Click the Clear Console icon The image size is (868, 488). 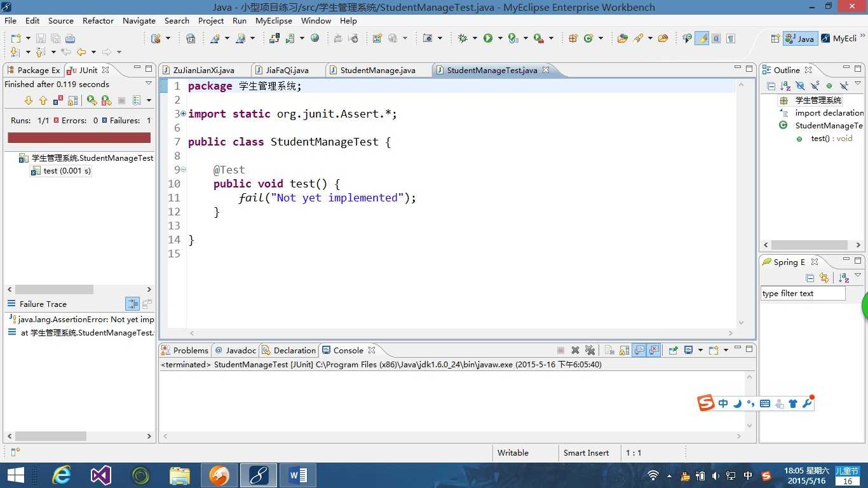tap(609, 350)
